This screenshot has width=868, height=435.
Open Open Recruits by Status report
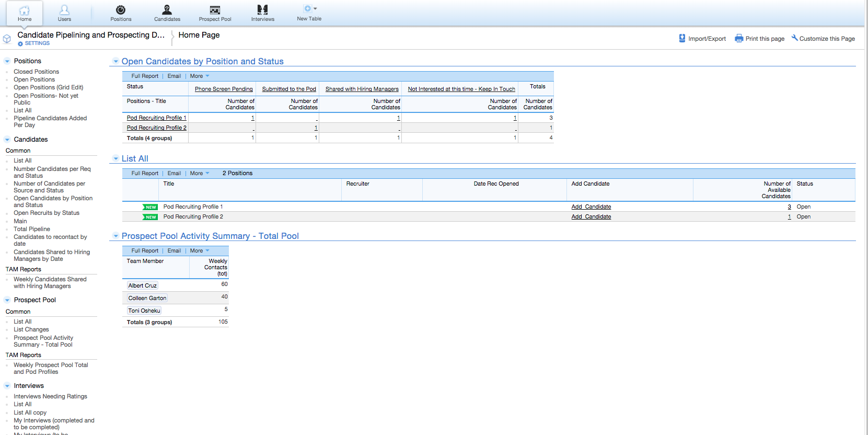(x=47, y=213)
